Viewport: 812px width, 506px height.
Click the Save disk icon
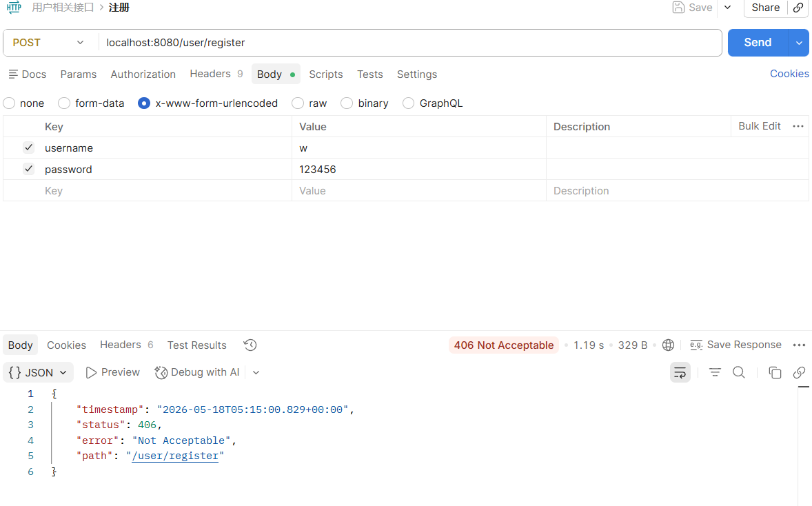[x=678, y=8]
